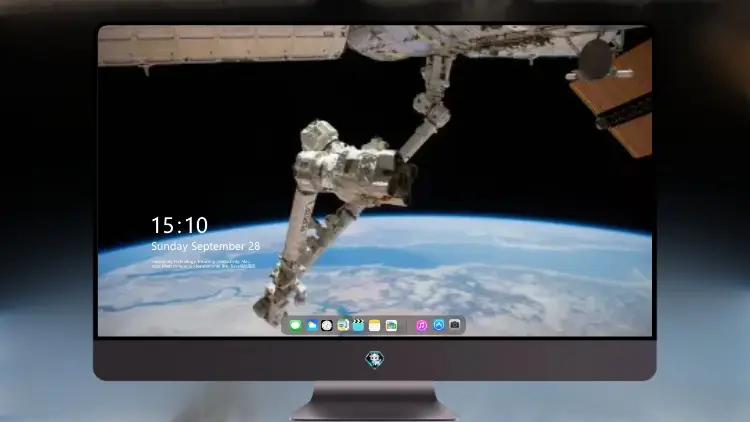Open the green Messages app in the dock
Image resolution: width=750 pixels, height=422 pixels.
tap(296, 325)
